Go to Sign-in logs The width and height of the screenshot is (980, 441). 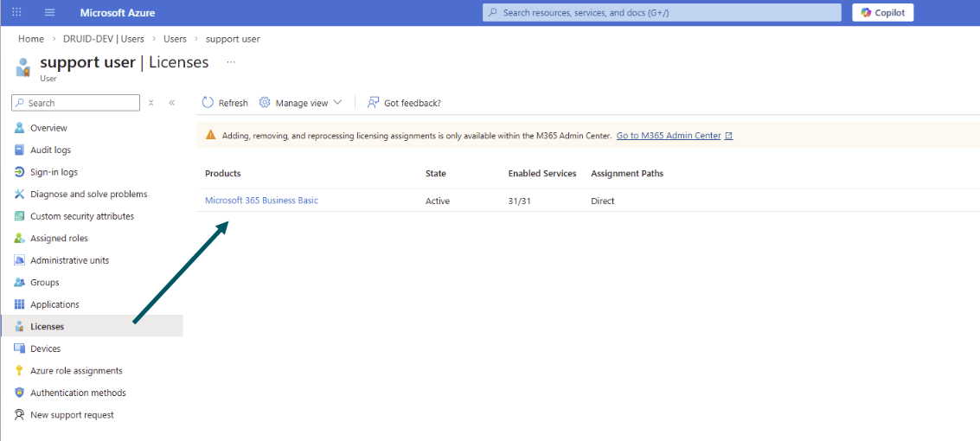pos(54,172)
